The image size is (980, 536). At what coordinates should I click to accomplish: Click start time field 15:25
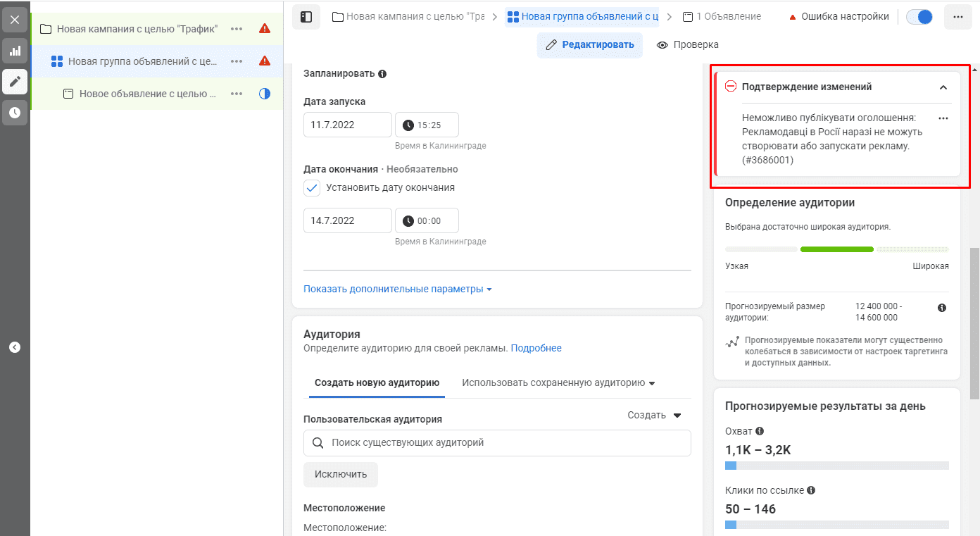pos(427,125)
